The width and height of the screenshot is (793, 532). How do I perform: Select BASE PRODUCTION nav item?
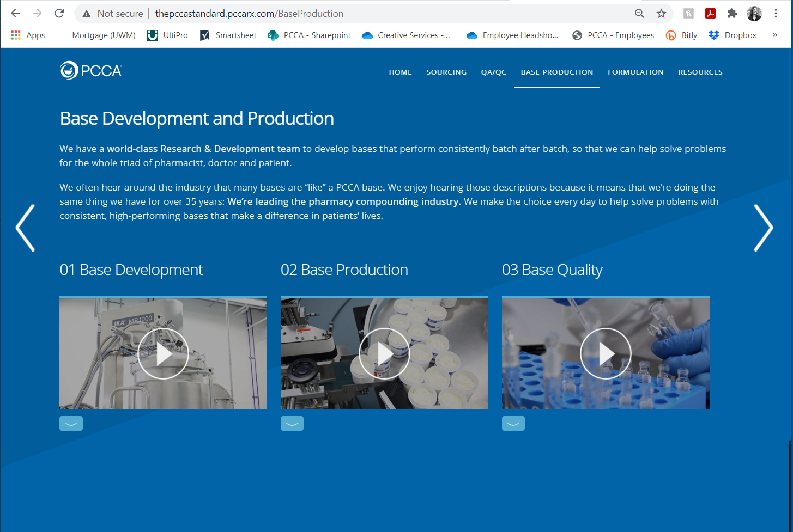click(557, 72)
